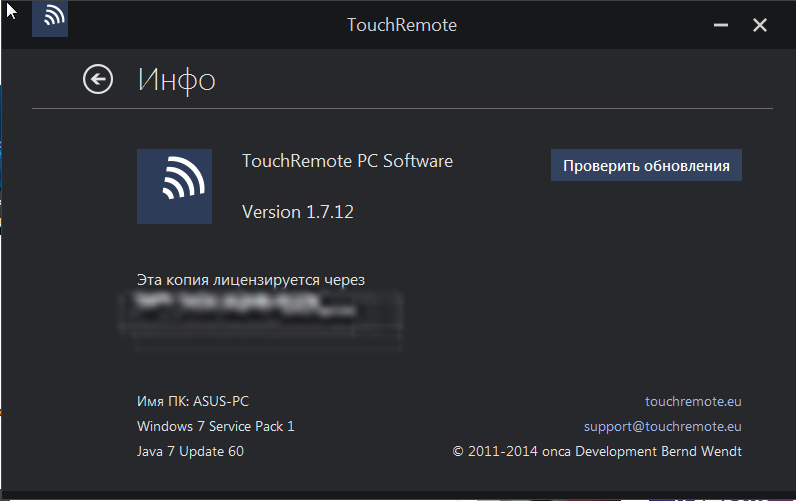Open the support@touchremote.eu email link
Screen dimensions: 796x501
(662, 426)
